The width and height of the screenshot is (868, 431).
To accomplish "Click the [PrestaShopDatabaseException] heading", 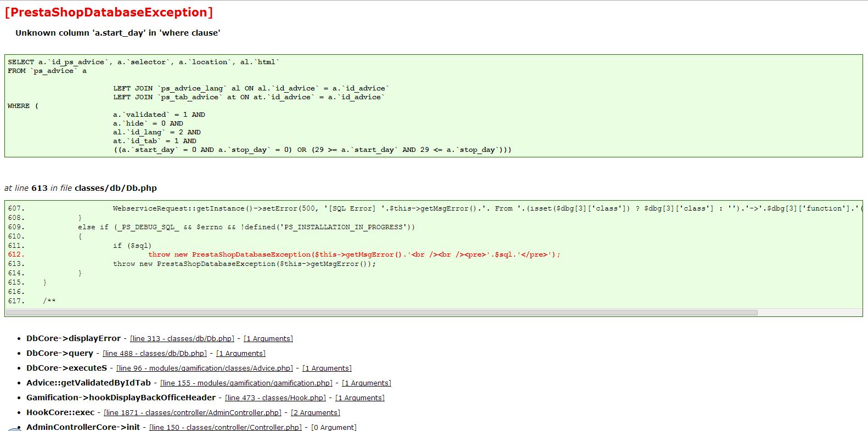I will [x=109, y=13].
